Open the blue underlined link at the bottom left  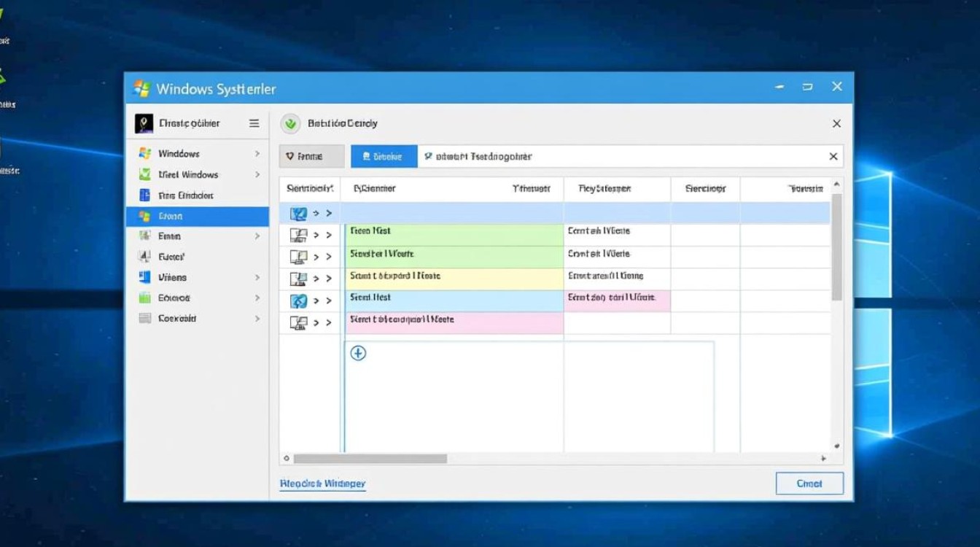click(322, 484)
